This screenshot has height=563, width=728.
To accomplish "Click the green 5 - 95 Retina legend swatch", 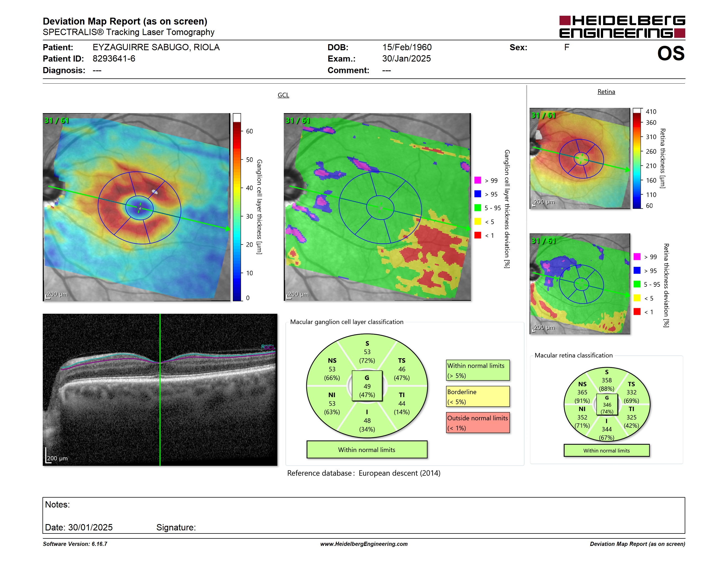I will coord(637,284).
